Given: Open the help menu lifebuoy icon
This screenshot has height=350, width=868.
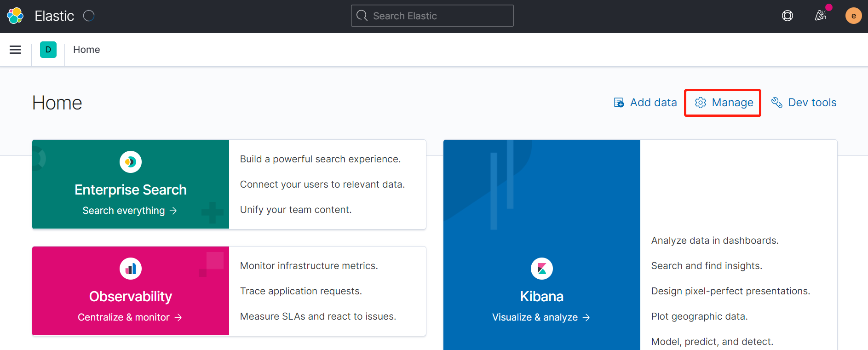Looking at the screenshot, I should [x=788, y=16].
